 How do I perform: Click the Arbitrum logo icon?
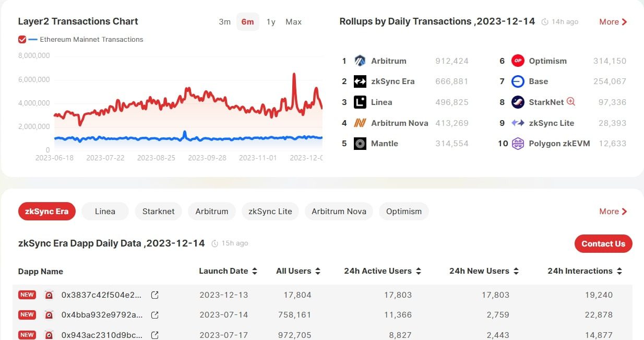pyautogui.click(x=360, y=61)
